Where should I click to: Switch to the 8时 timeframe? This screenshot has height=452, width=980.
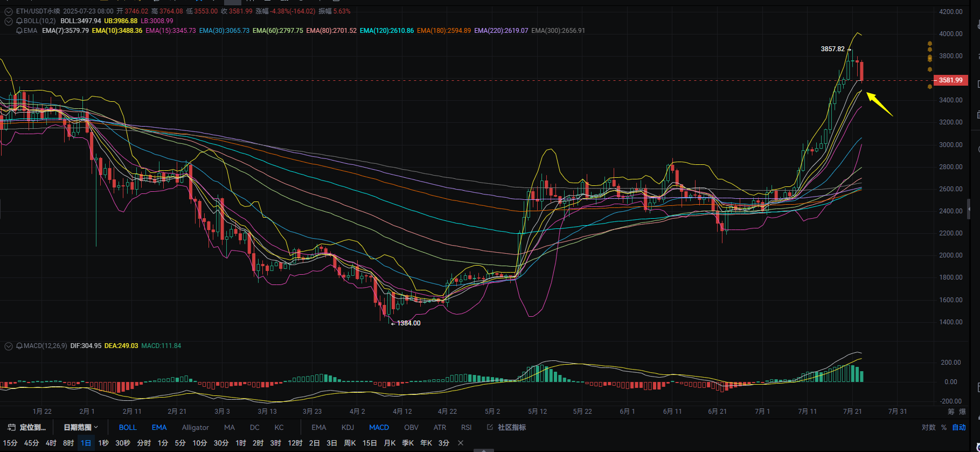point(68,443)
